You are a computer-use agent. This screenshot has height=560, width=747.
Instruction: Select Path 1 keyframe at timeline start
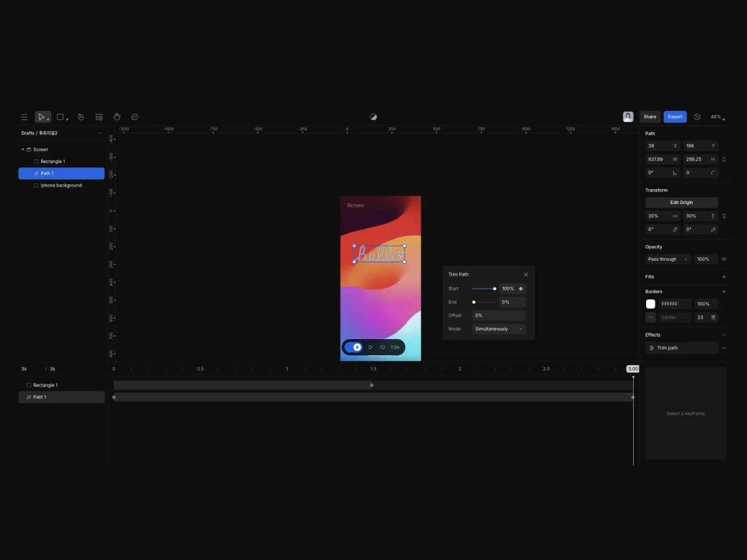114,397
